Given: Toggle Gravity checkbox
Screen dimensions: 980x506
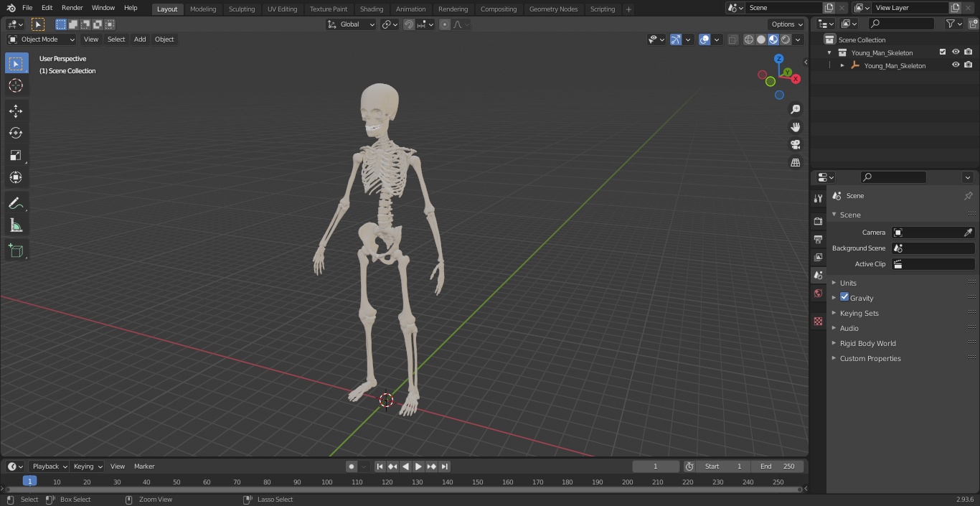Looking at the screenshot, I should click(x=844, y=297).
